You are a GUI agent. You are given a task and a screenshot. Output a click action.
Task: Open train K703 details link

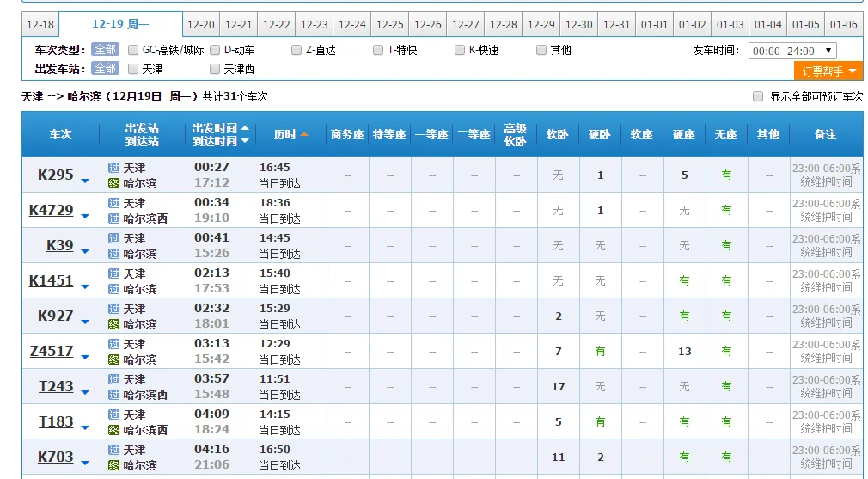pyautogui.click(x=55, y=457)
